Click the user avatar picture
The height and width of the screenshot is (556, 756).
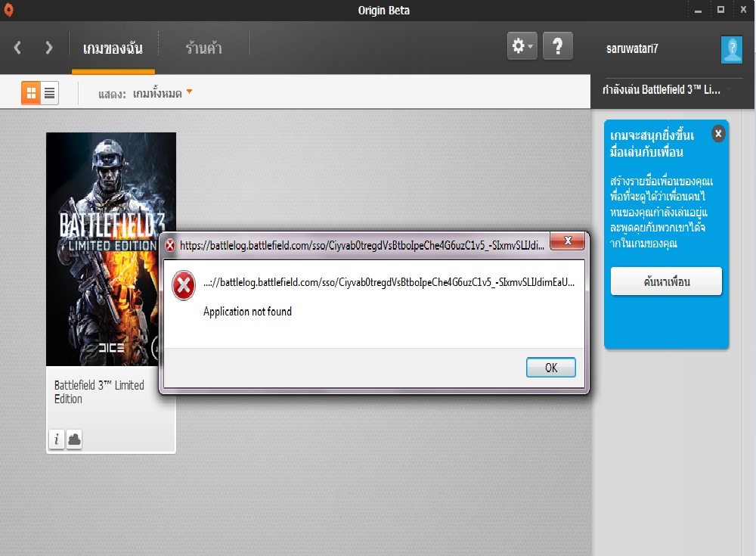pyautogui.click(x=731, y=49)
